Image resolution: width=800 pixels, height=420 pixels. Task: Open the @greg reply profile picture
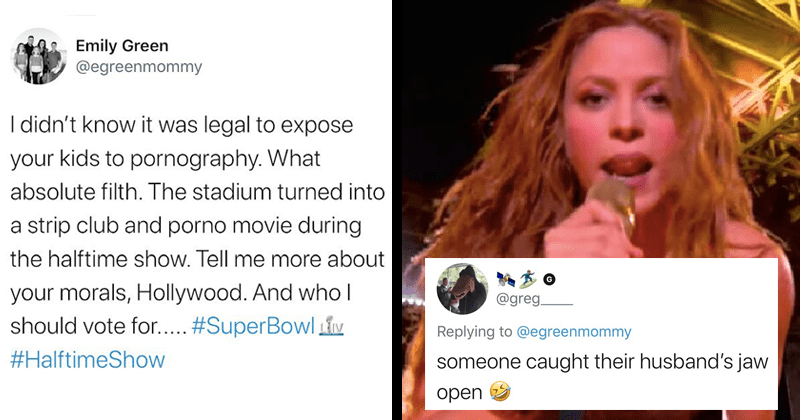pos(463,289)
